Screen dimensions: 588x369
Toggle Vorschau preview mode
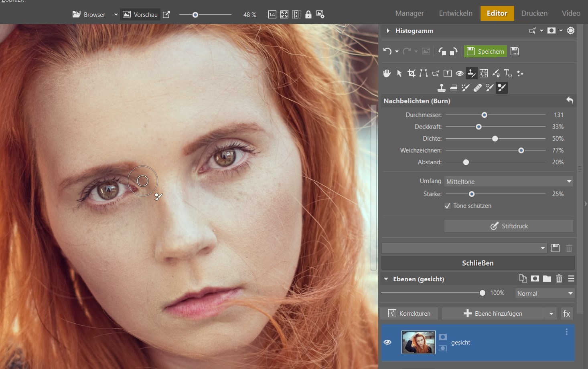pyautogui.click(x=140, y=15)
